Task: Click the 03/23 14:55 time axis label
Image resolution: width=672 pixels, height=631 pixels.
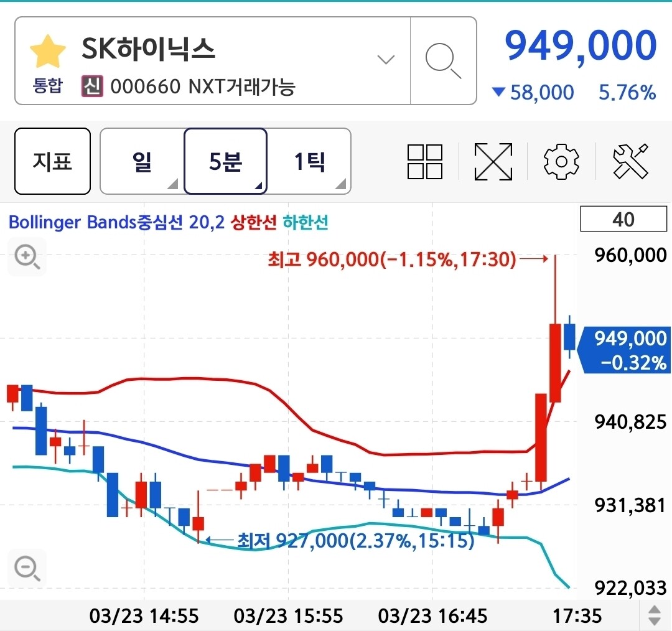Action: (144, 616)
